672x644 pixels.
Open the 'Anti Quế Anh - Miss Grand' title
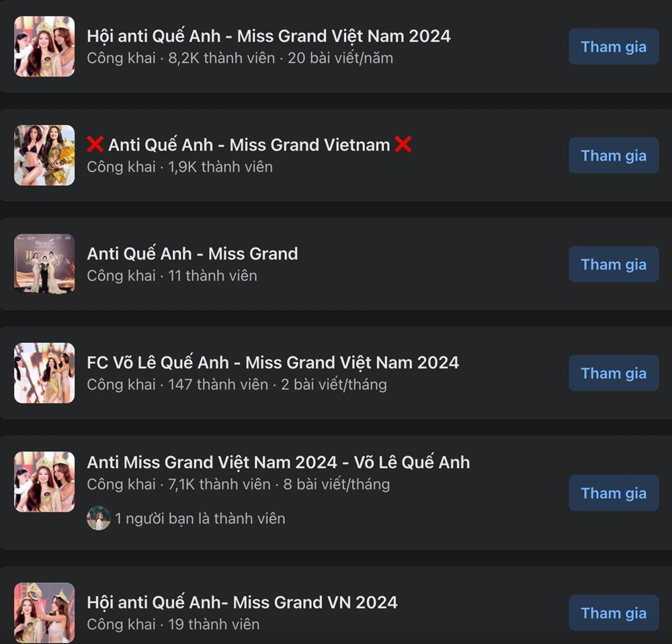192,254
